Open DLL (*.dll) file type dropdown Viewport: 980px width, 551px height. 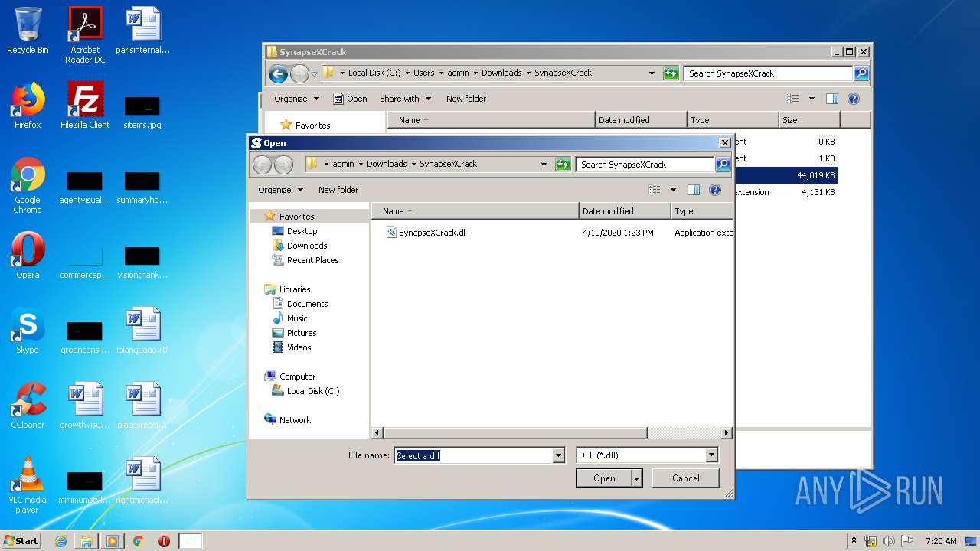[647, 455]
